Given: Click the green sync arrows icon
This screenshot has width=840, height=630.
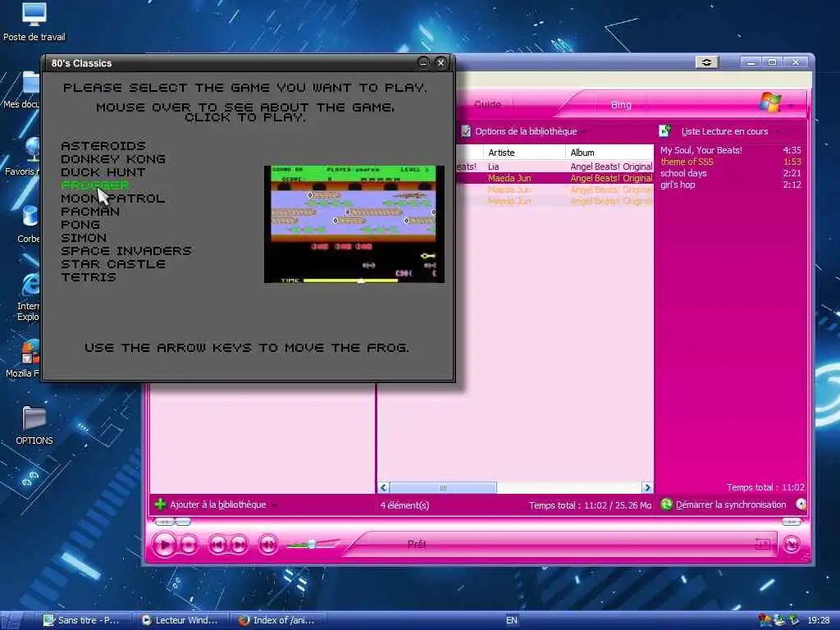Looking at the screenshot, I should [666, 504].
